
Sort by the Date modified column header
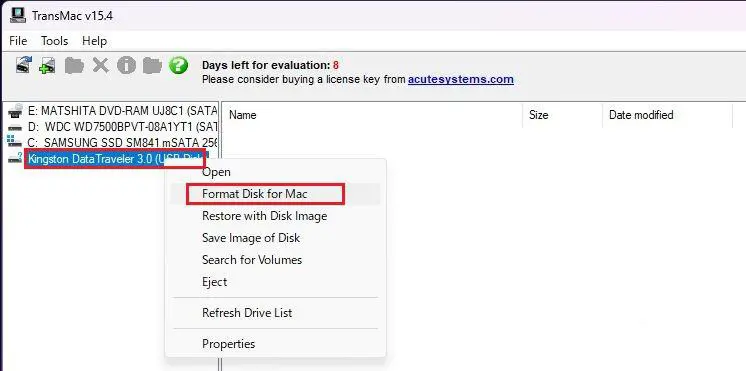[x=641, y=115]
